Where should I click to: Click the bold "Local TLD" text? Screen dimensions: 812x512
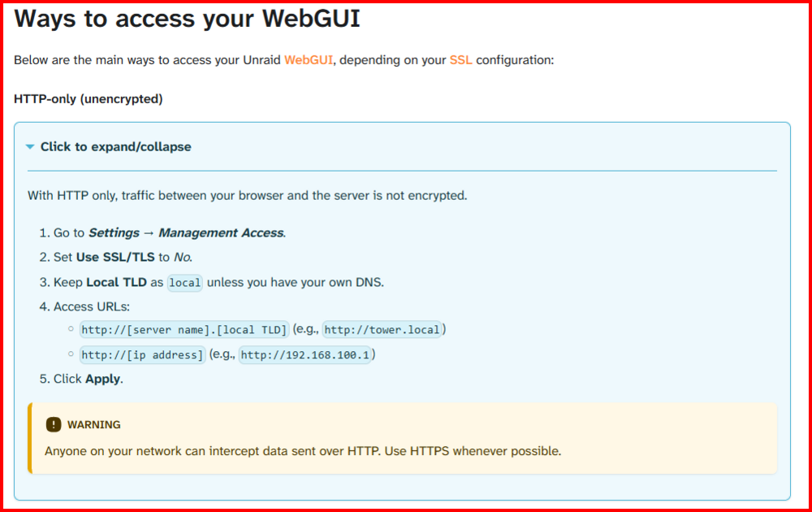(x=116, y=283)
